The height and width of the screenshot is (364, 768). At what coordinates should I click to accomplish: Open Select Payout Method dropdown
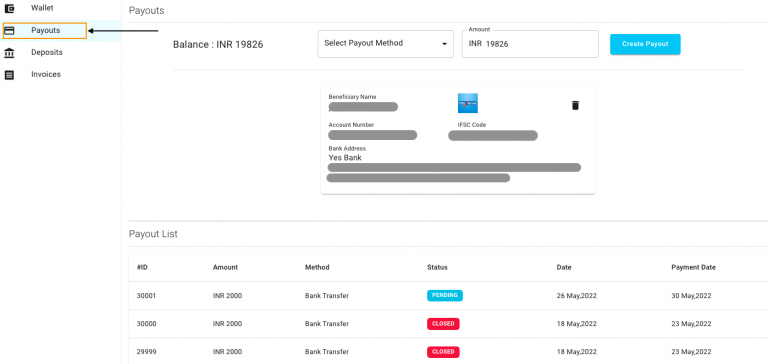(385, 44)
